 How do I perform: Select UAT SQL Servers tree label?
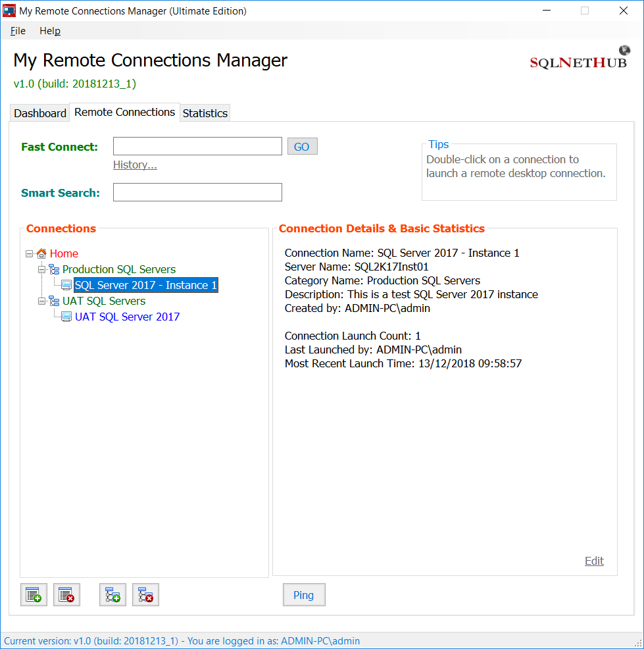(x=104, y=301)
